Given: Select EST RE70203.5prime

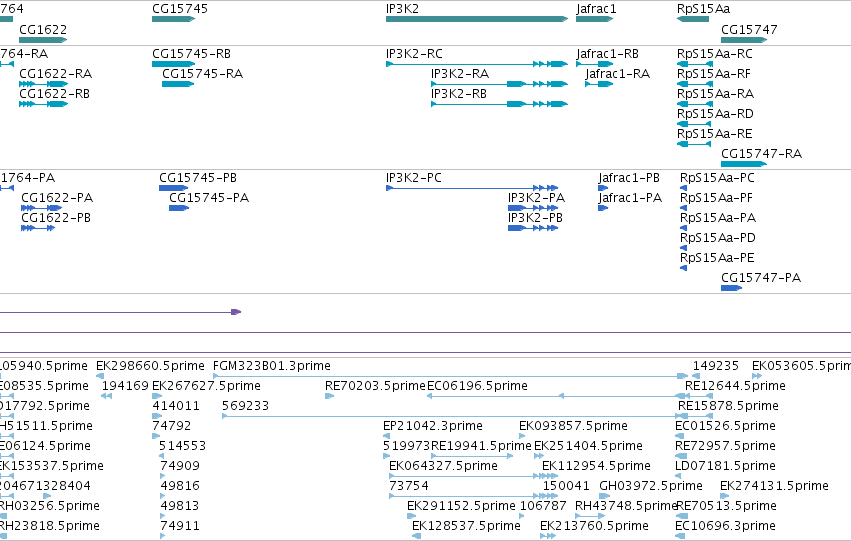Looking at the screenshot, I should pyautogui.click(x=375, y=386).
